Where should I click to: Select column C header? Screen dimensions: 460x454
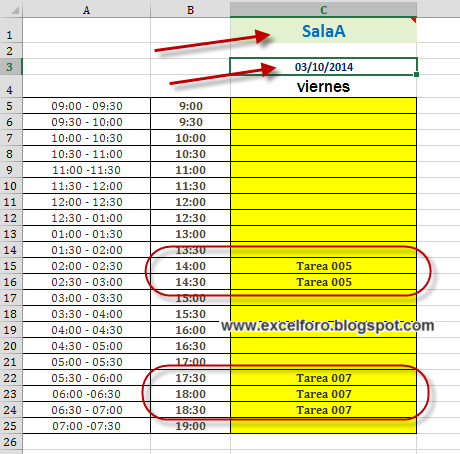323,10
